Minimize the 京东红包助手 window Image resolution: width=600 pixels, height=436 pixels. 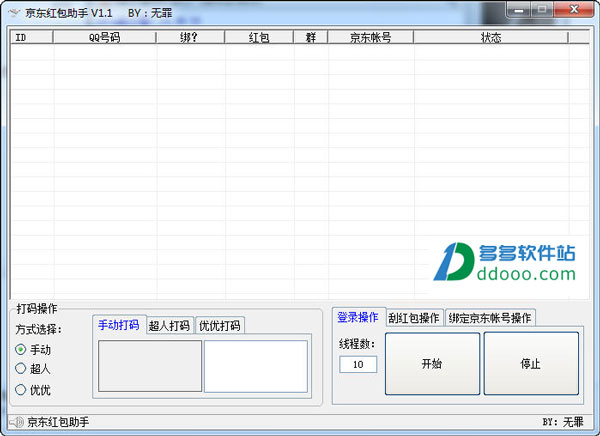(x=519, y=10)
